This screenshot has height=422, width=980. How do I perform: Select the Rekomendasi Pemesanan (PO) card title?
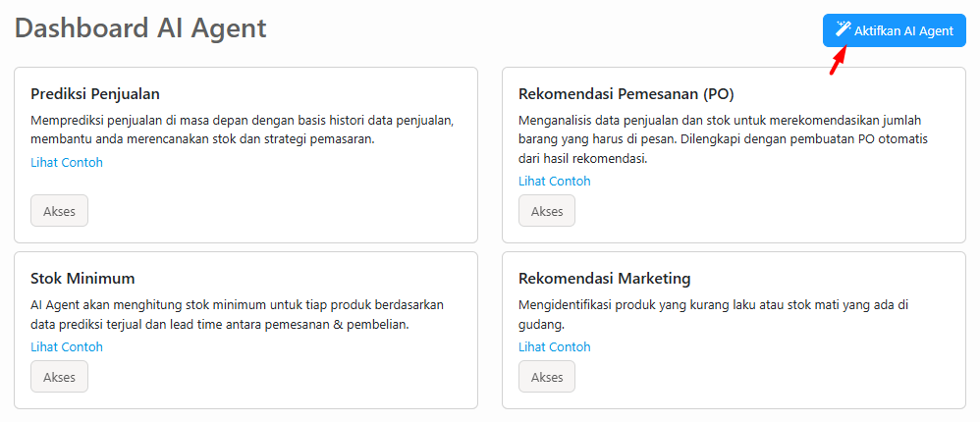pos(626,94)
